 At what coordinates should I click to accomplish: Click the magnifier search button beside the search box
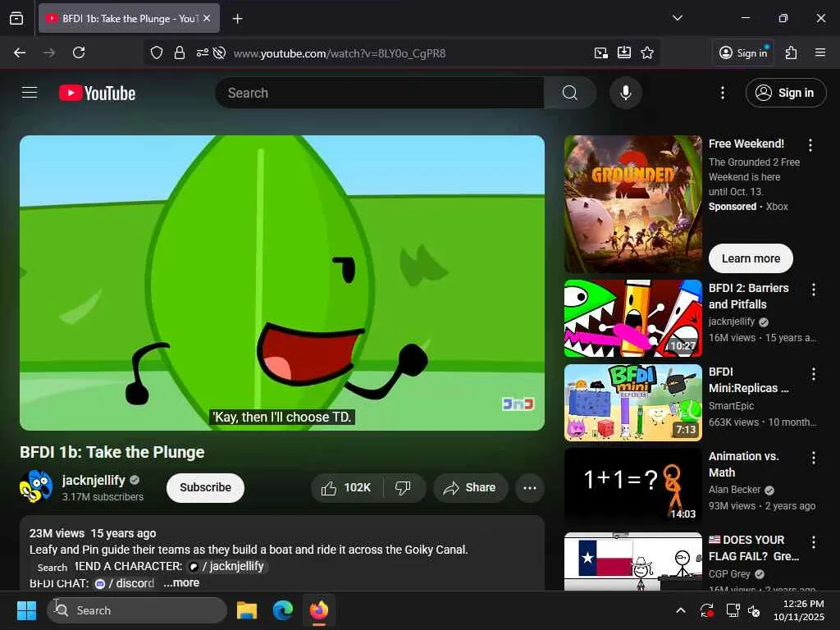[570, 93]
